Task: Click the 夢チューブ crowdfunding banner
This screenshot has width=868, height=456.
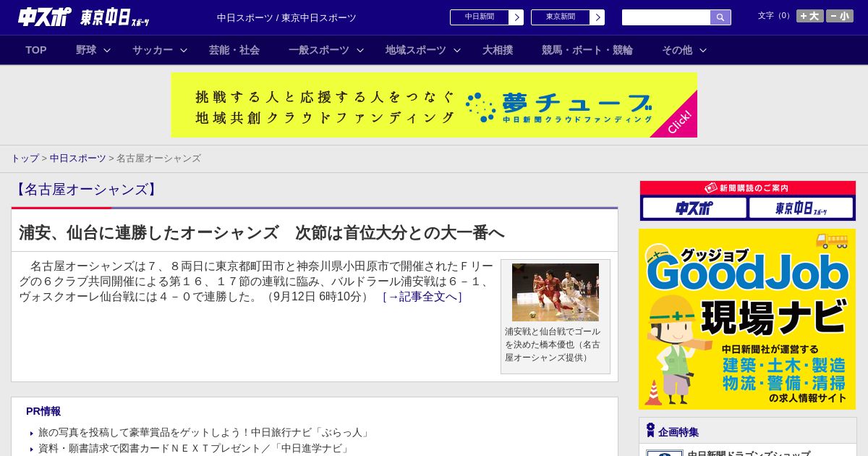Action: [x=434, y=105]
